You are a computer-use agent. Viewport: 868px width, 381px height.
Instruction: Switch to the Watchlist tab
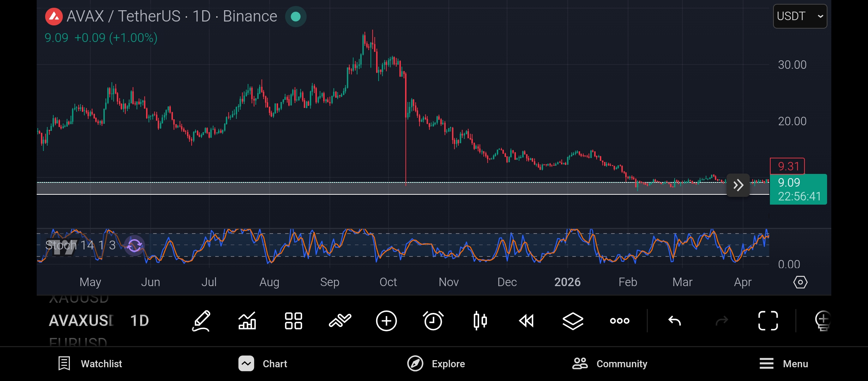[x=90, y=364]
